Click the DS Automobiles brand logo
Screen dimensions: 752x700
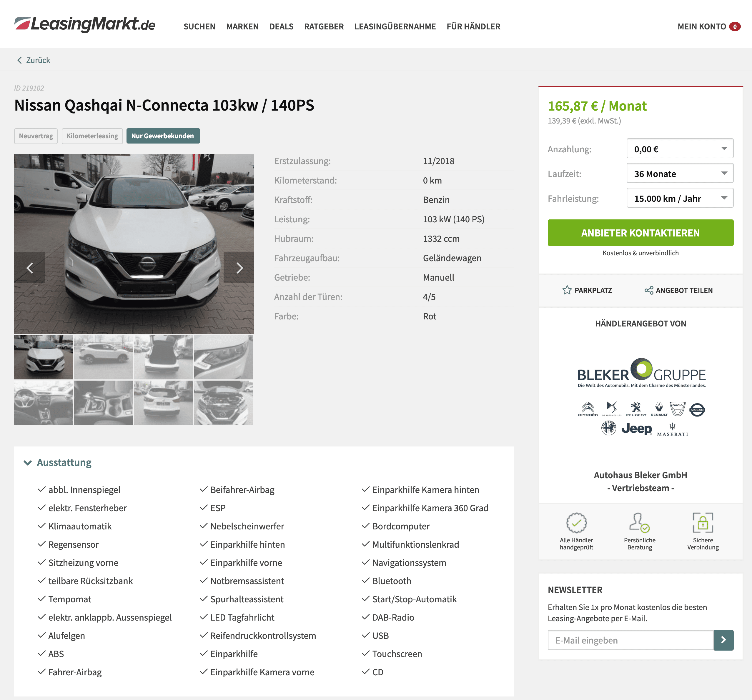coord(612,409)
